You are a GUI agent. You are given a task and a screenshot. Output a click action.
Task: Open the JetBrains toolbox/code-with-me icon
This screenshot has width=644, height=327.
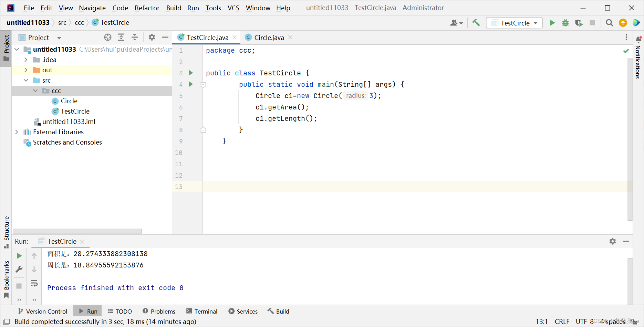pos(636,23)
